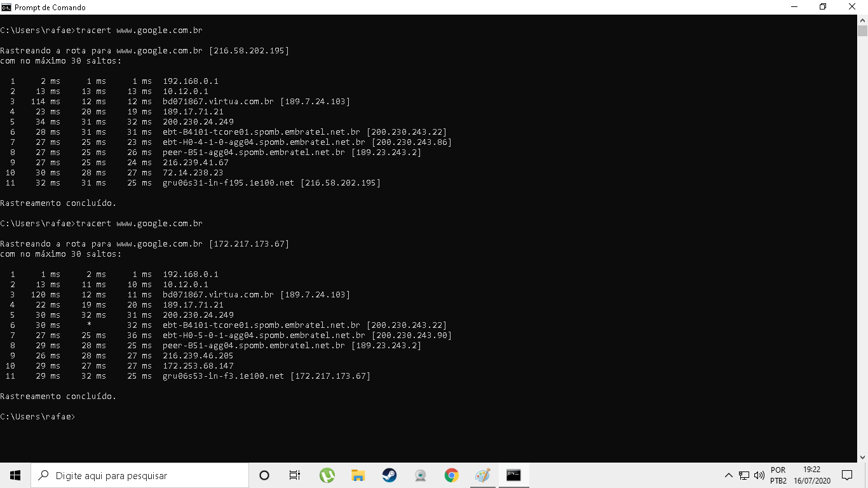The image size is (868, 488).
Task: Click the bracketed IP '[200.230.243.86]'
Action: (412, 142)
